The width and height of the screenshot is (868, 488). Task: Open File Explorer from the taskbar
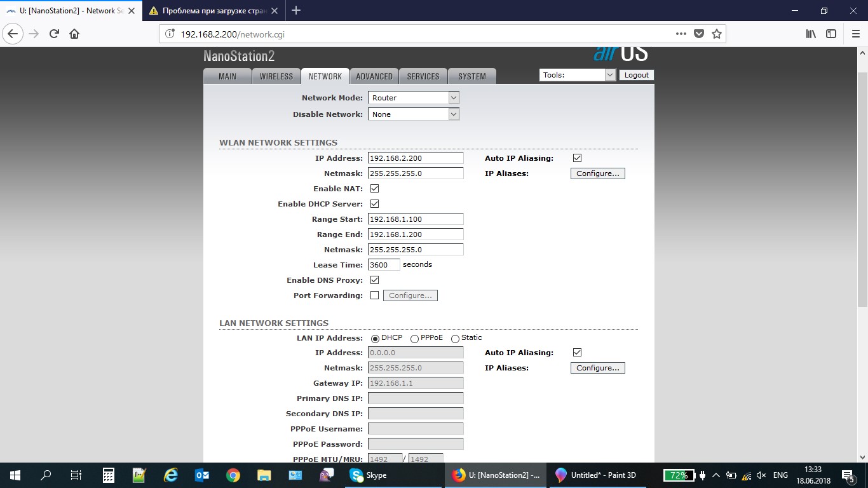[264, 475]
